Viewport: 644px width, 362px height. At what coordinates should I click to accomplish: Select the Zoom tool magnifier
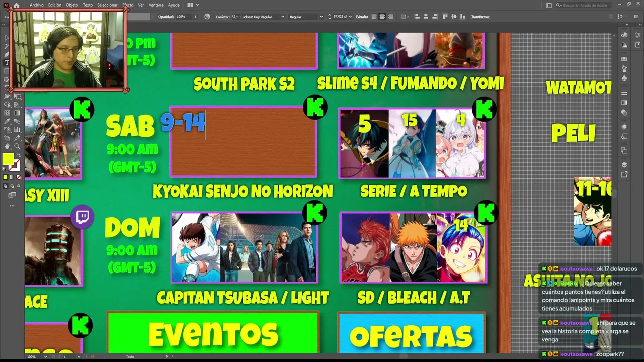pos(17,146)
